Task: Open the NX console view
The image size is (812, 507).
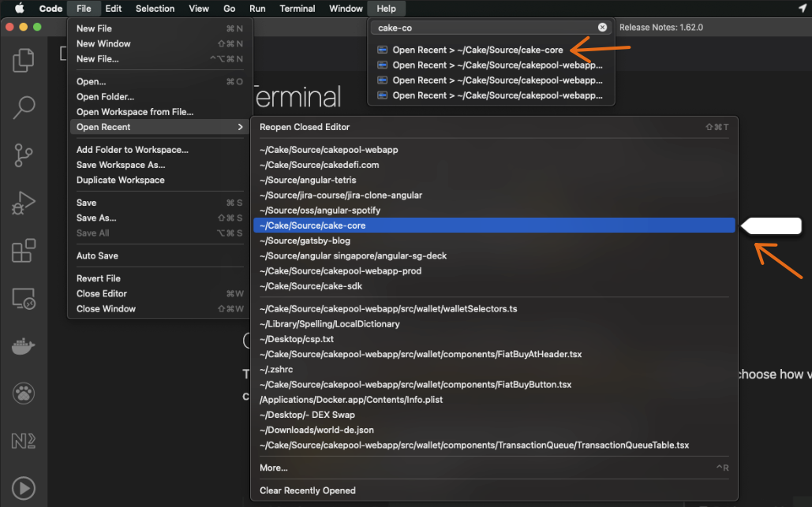Action: point(24,441)
